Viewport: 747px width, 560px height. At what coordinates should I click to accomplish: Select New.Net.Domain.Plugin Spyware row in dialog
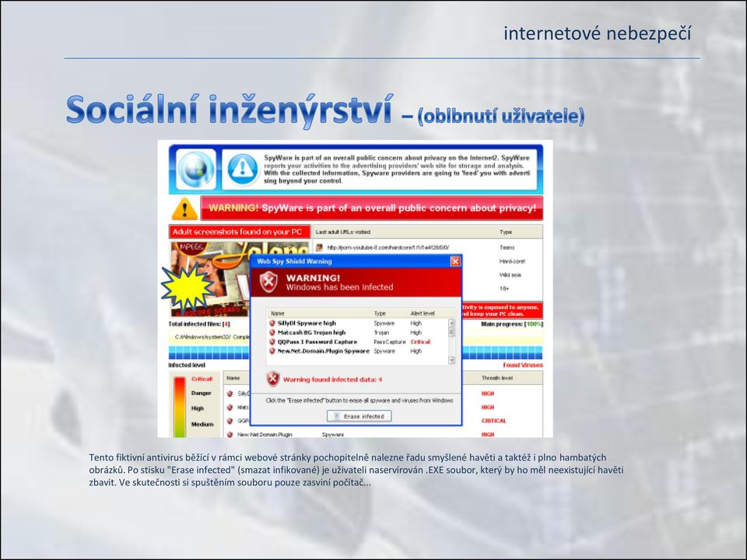point(357,351)
